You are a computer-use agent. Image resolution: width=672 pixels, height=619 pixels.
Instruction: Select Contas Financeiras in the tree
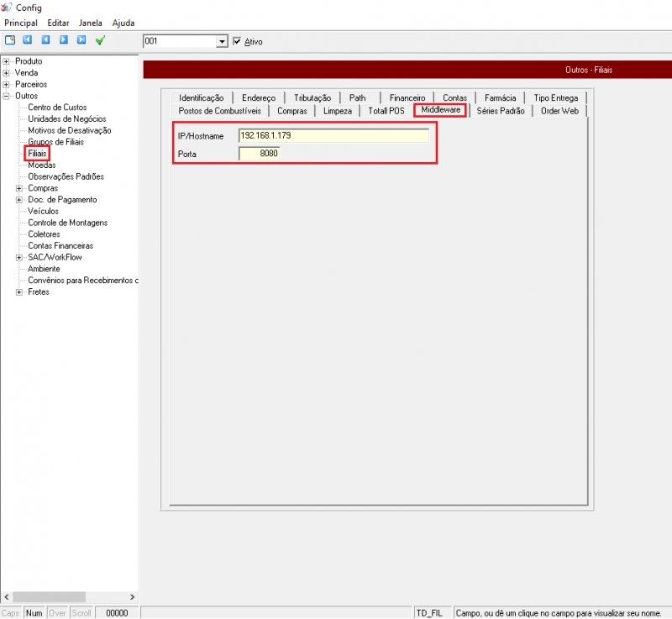point(60,245)
